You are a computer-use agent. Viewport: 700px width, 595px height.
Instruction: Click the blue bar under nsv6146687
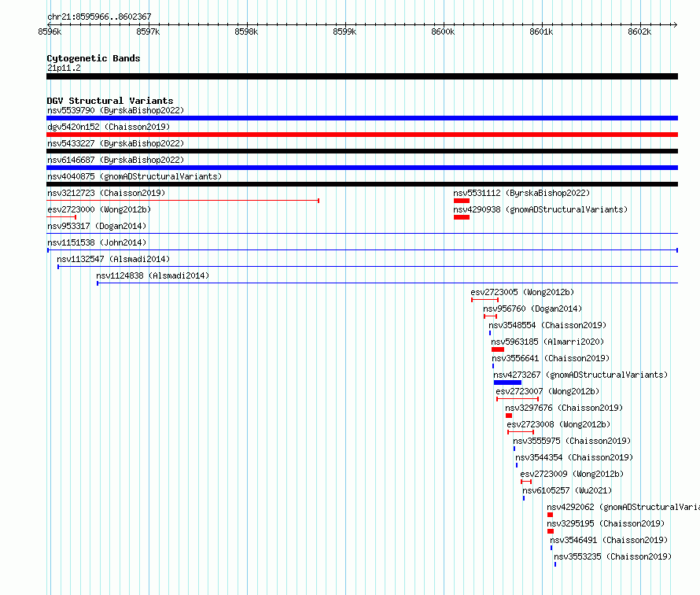(362, 168)
